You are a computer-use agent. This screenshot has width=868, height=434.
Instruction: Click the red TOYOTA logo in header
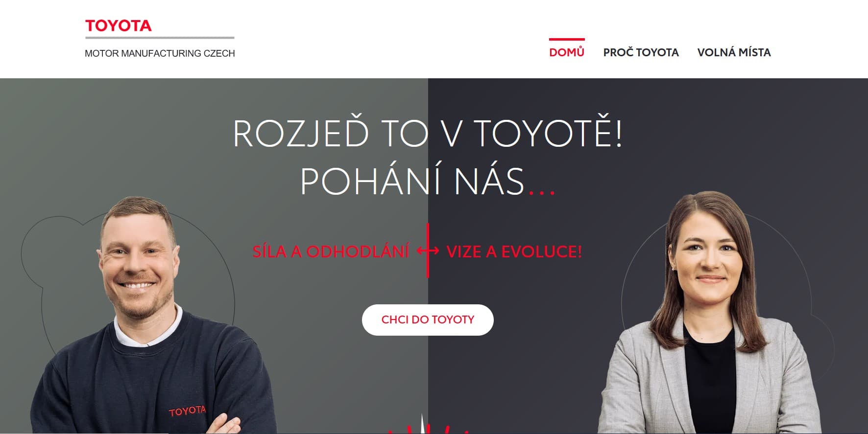[x=118, y=26]
